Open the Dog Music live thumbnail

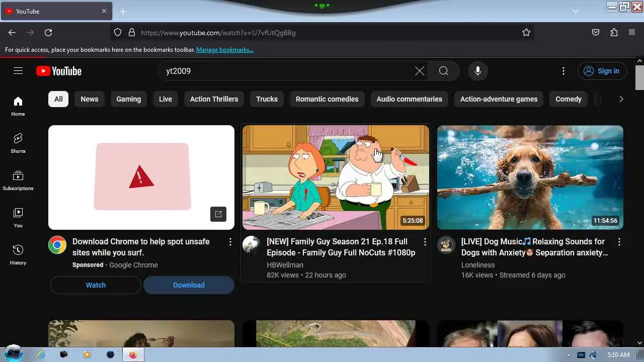530,177
